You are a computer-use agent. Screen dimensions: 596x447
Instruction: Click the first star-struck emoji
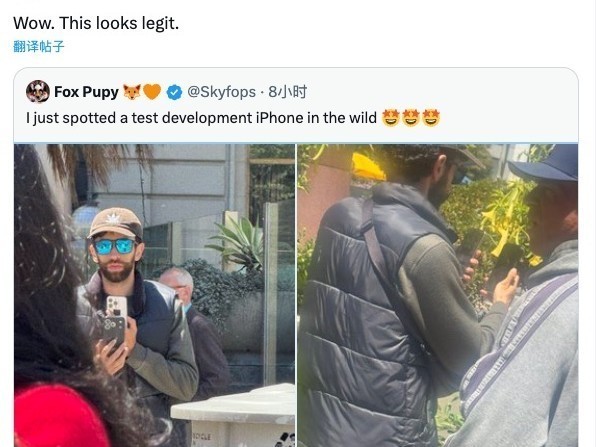[390, 117]
